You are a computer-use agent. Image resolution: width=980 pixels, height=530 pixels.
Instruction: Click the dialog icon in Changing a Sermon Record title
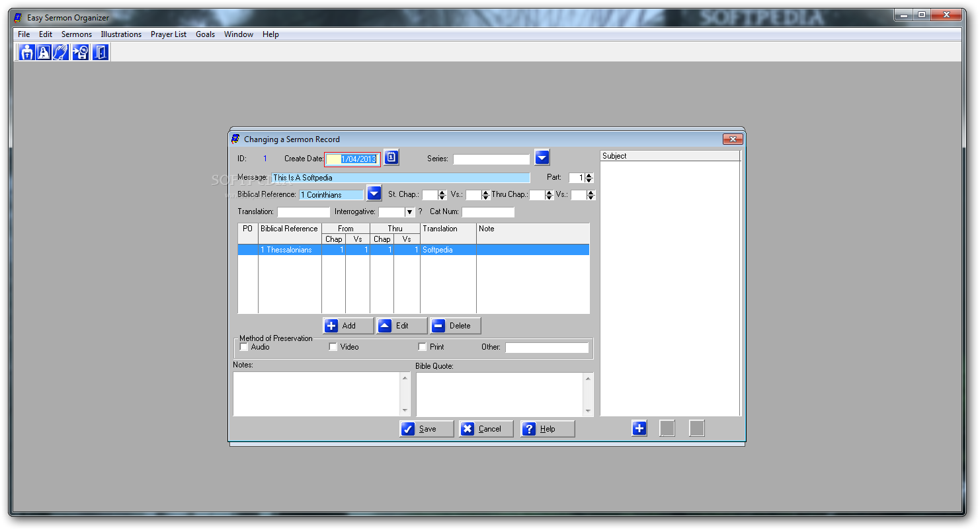(x=235, y=139)
